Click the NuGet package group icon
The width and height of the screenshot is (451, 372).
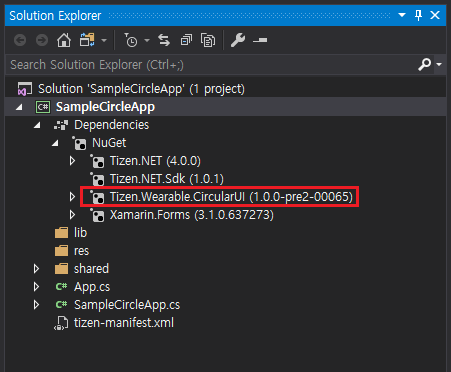(79, 143)
